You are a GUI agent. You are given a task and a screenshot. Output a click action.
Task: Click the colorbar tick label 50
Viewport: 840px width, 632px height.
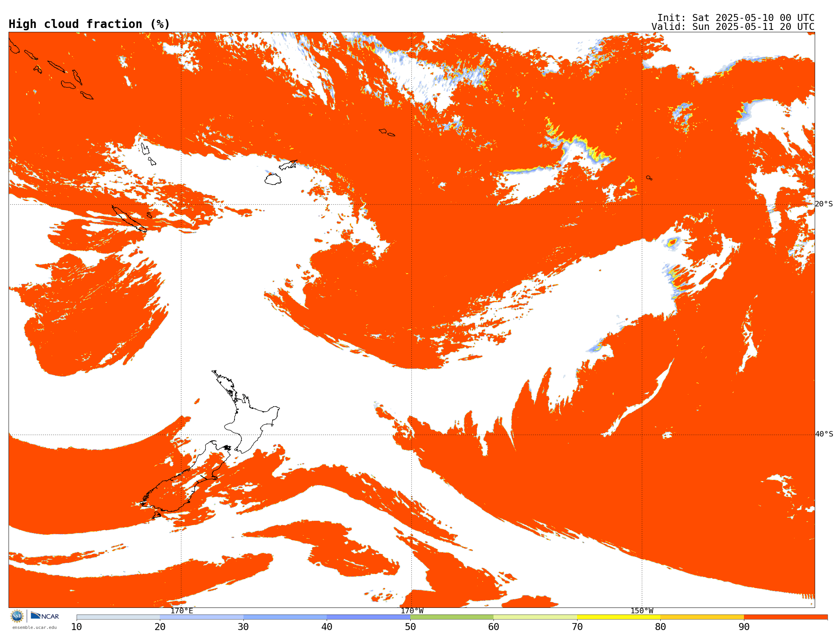pyautogui.click(x=410, y=627)
